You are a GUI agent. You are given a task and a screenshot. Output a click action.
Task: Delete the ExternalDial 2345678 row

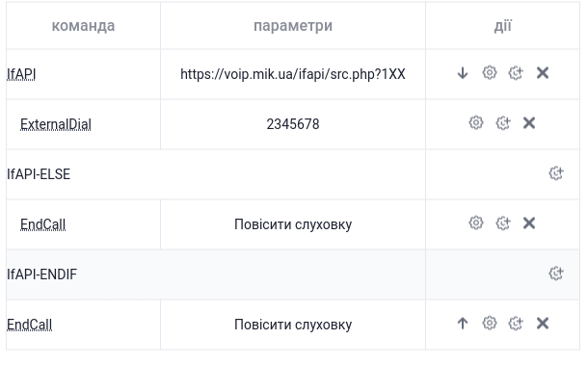529,123
